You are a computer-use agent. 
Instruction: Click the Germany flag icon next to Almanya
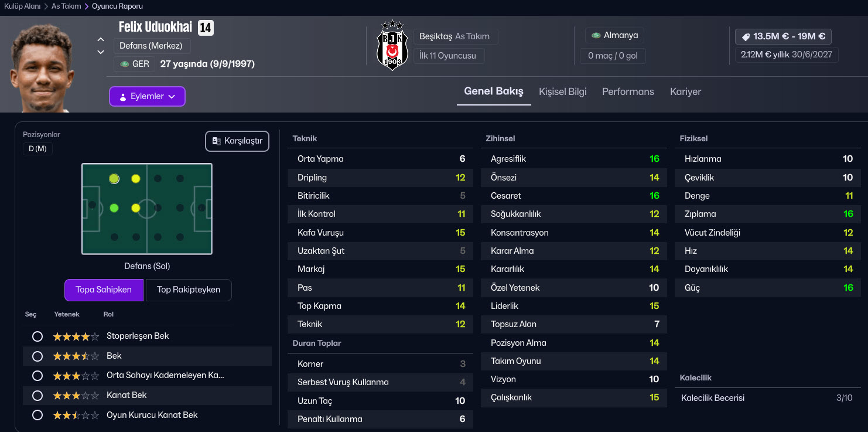(x=596, y=36)
